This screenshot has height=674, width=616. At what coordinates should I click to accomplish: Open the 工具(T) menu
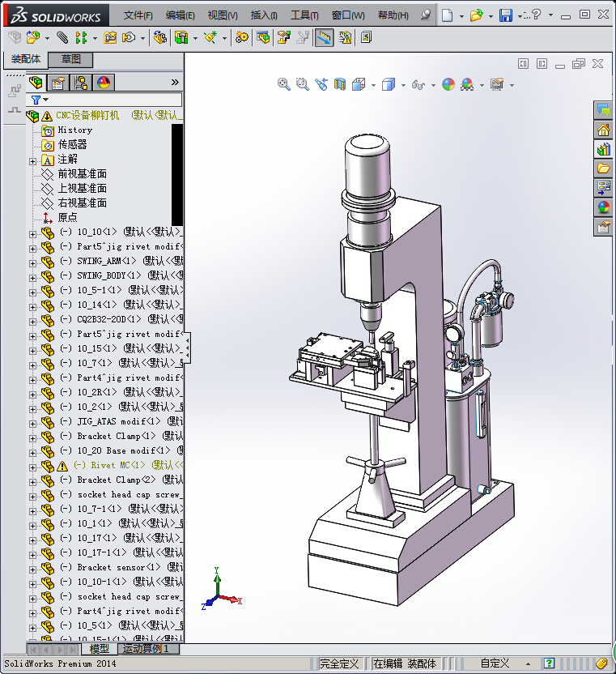304,15
